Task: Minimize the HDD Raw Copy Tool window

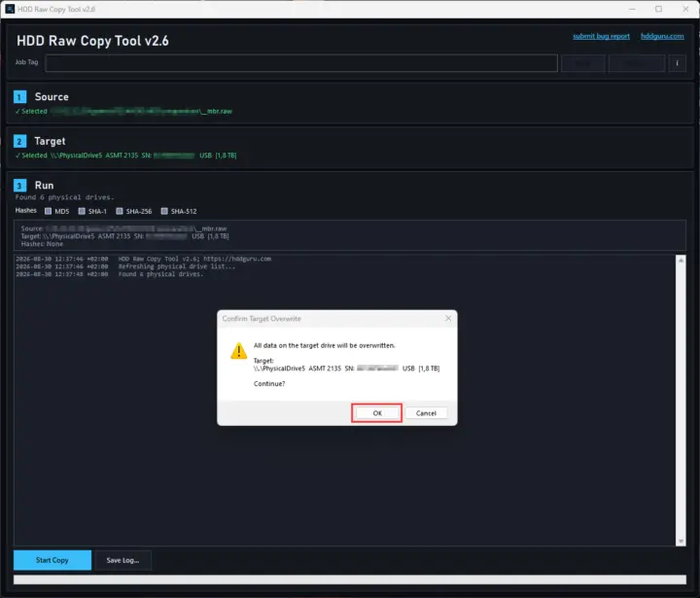Action: pyautogui.click(x=632, y=9)
